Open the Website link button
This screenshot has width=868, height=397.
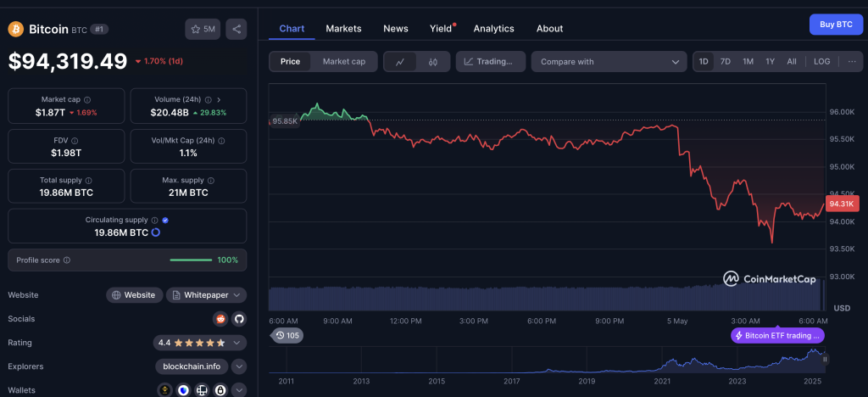(x=135, y=295)
